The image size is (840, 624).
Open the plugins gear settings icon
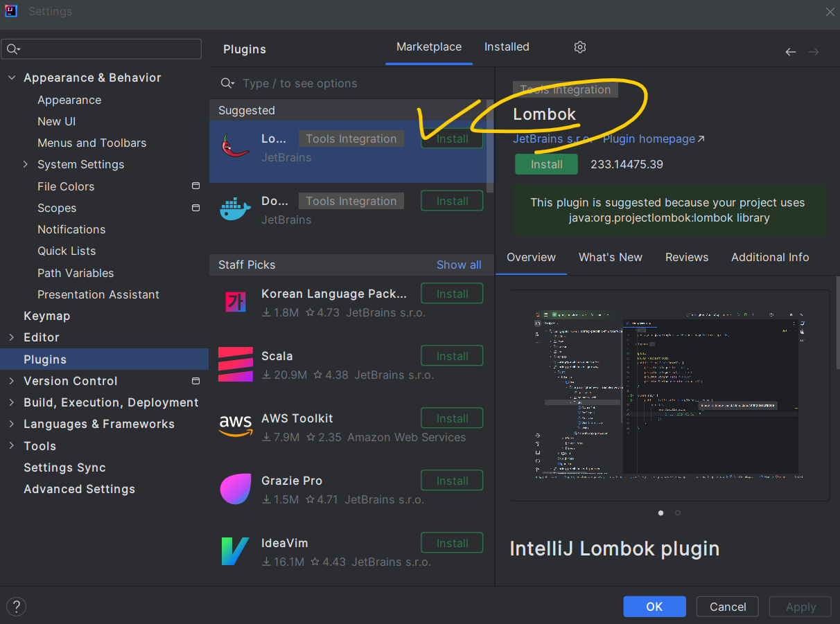pos(580,47)
